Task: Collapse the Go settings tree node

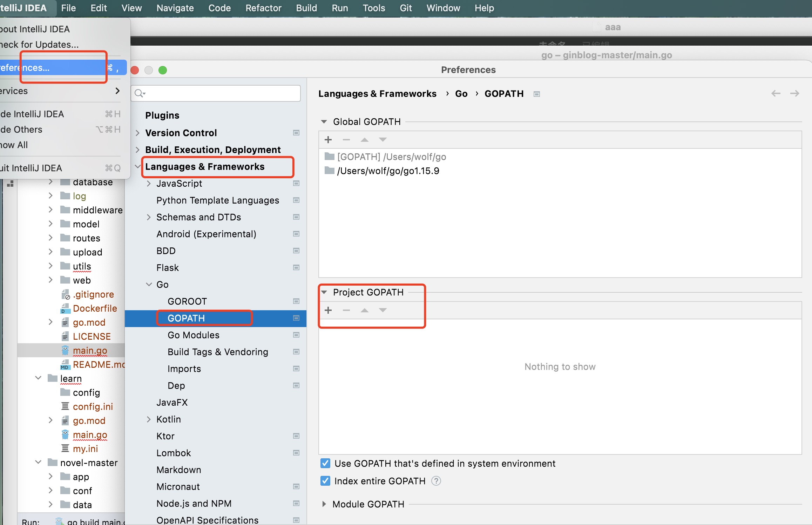Action: (149, 284)
